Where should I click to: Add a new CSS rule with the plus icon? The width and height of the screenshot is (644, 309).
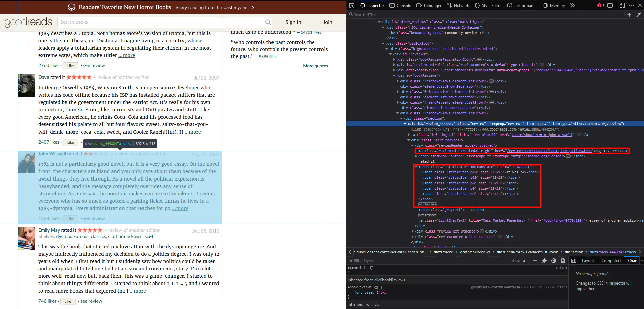point(535,261)
